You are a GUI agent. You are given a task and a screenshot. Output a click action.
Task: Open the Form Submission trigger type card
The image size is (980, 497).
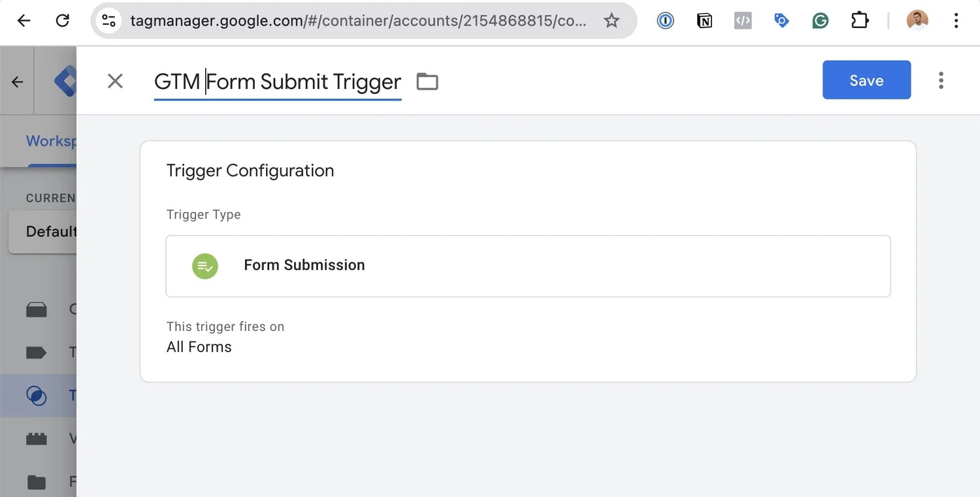pos(527,266)
